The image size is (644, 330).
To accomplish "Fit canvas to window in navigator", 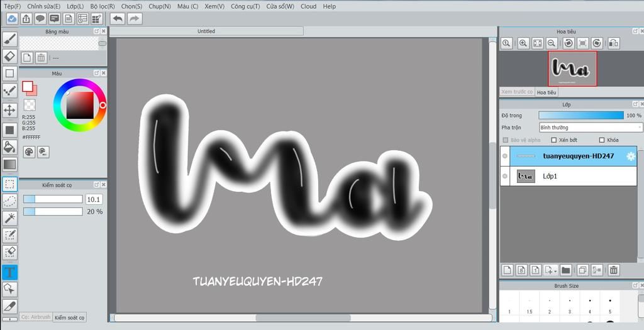I will pyautogui.click(x=537, y=43).
